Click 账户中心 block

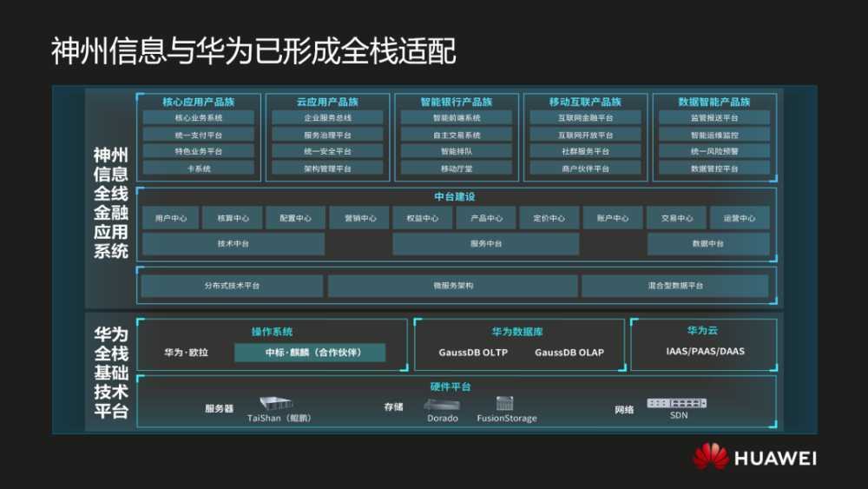click(x=613, y=218)
